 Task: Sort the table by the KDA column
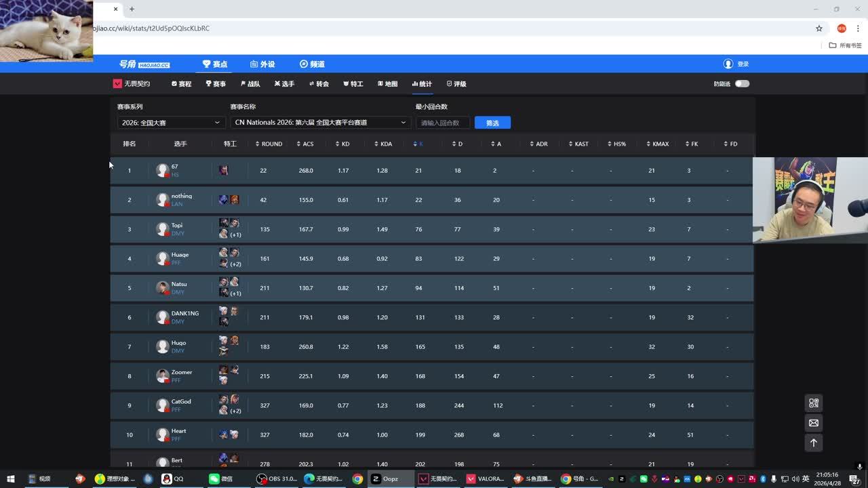coord(383,144)
